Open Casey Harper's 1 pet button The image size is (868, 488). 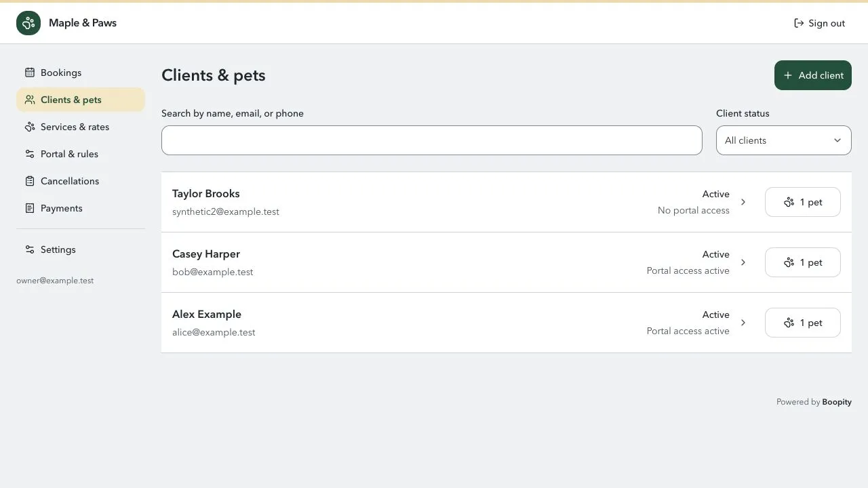tap(803, 262)
